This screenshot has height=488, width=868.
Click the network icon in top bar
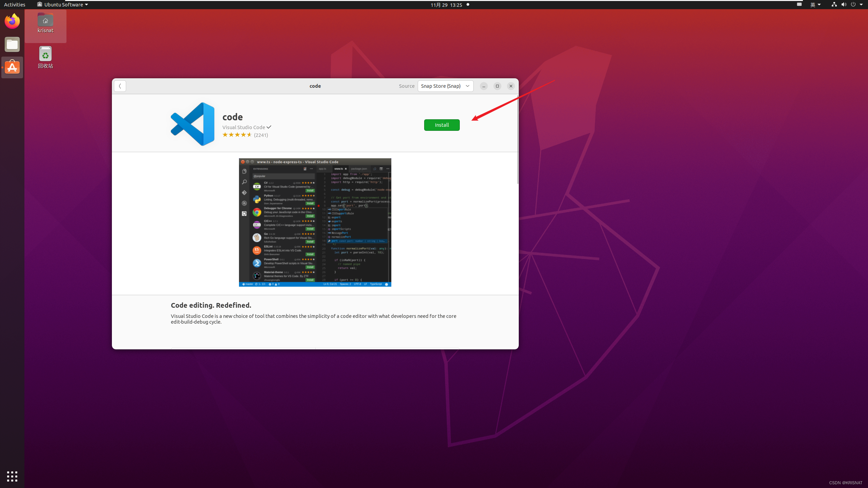834,5
